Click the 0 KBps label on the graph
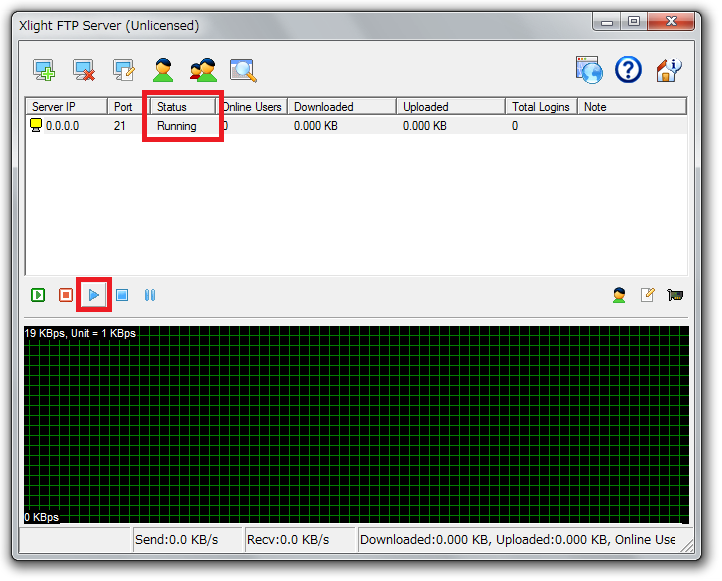 pos(41,517)
